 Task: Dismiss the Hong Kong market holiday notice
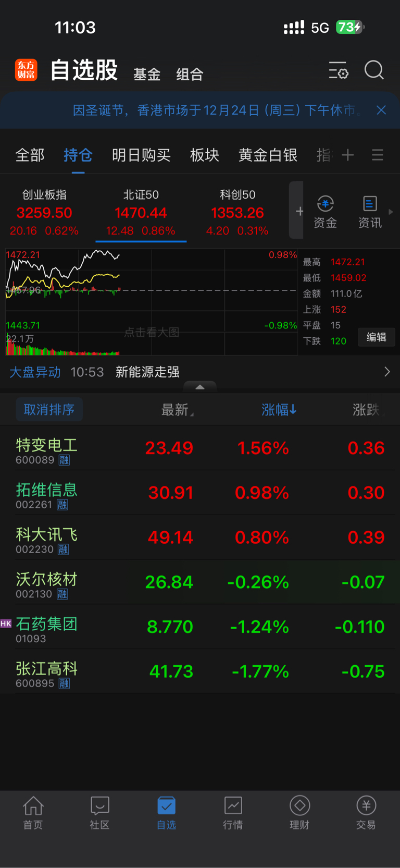tap(381, 110)
